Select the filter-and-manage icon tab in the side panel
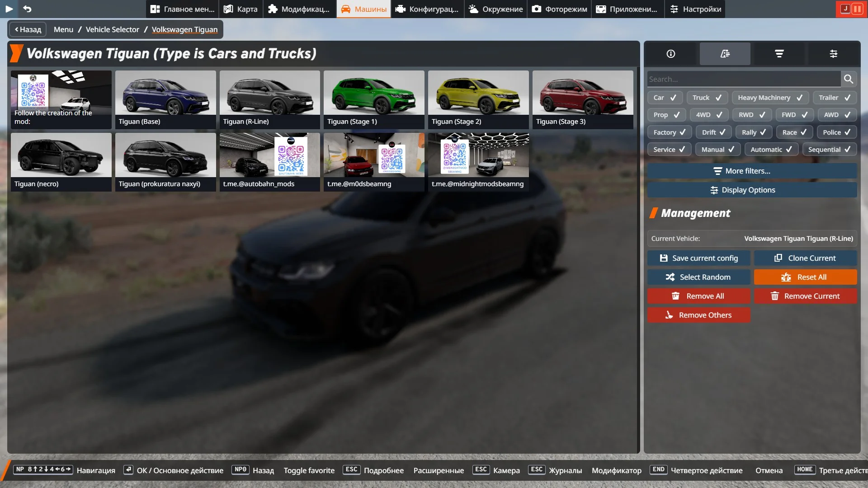Image resolution: width=868 pixels, height=488 pixels. (725, 54)
